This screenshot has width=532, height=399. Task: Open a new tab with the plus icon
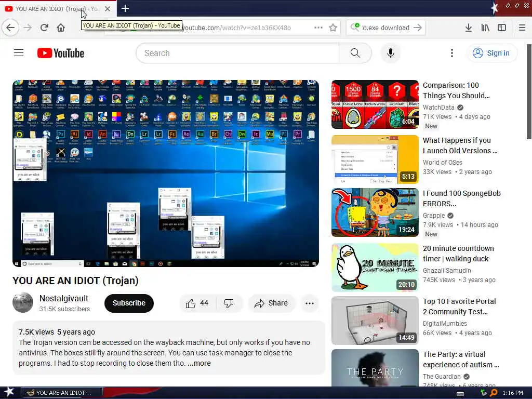click(x=125, y=8)
